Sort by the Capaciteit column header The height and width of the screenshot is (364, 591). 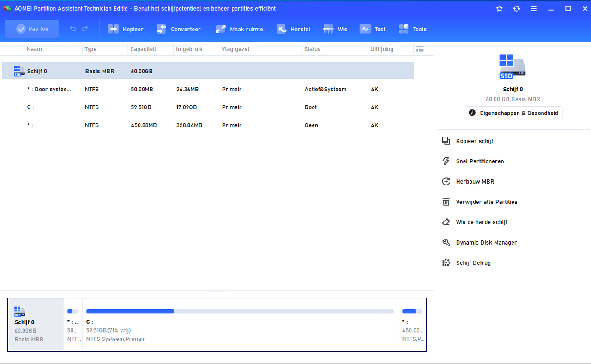(x=143, y=49)
